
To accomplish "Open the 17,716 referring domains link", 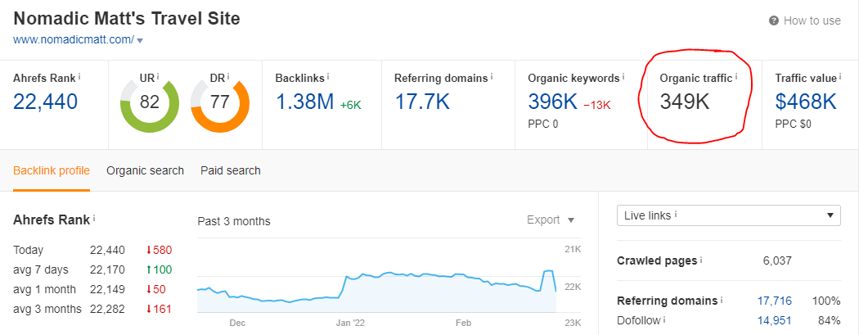I will (774, 301).
